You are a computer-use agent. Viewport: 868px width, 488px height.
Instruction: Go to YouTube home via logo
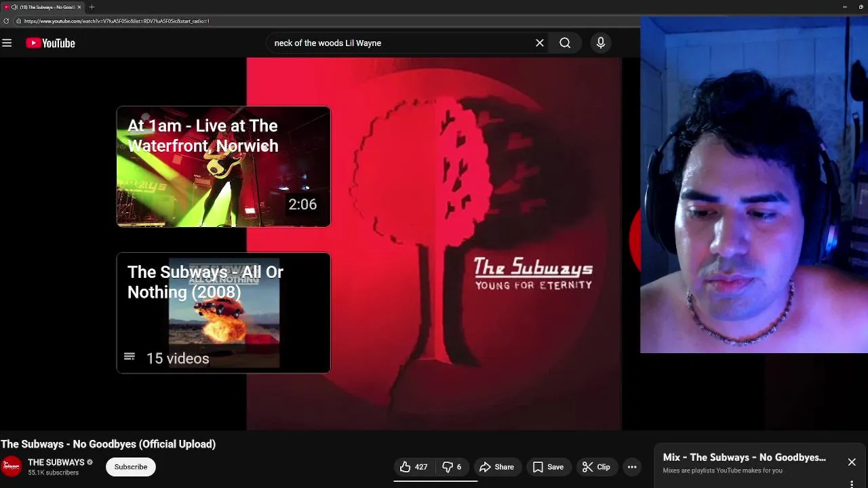tap(50, 43)
